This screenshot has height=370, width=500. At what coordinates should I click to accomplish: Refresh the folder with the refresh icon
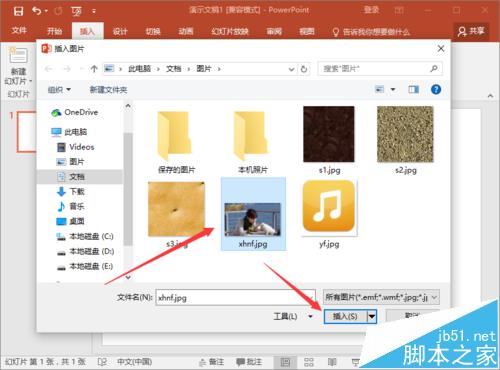point(304,69)
